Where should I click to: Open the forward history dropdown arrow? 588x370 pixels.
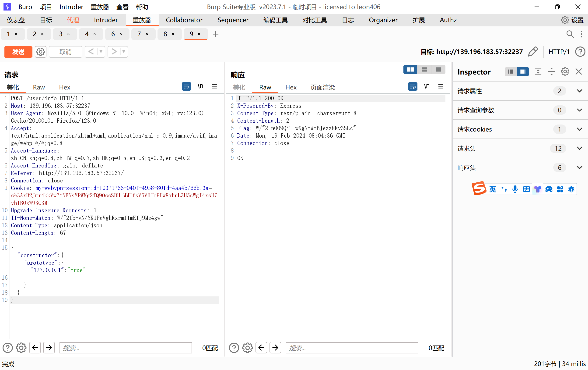(124, 52)
